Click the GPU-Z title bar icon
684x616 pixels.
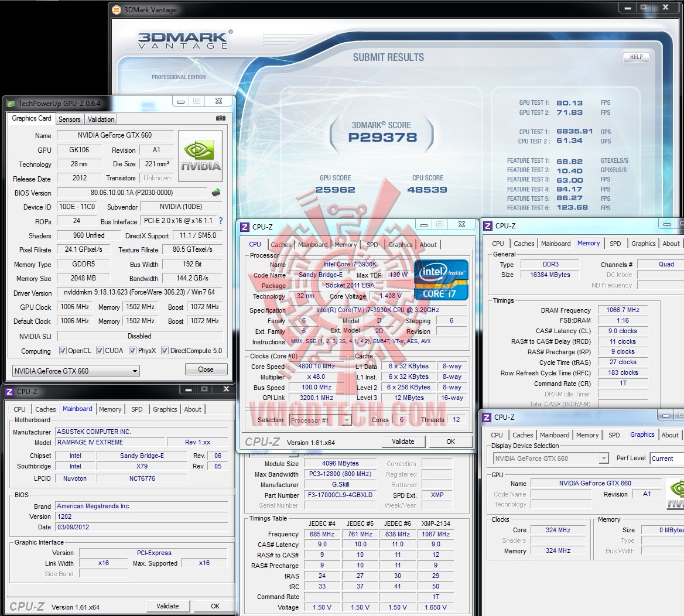coord(11,104)
